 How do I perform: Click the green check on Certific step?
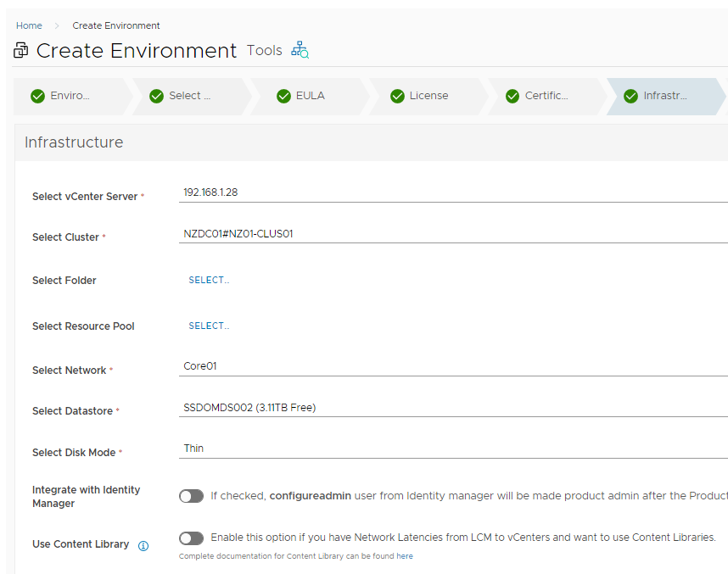tap(512, 96)
